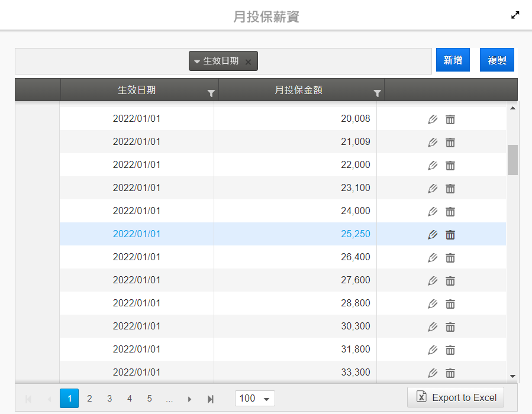Viewport: 532px width, 414px height.
Task: Delete the row with amount 33,300
Action: pos(450,373)
